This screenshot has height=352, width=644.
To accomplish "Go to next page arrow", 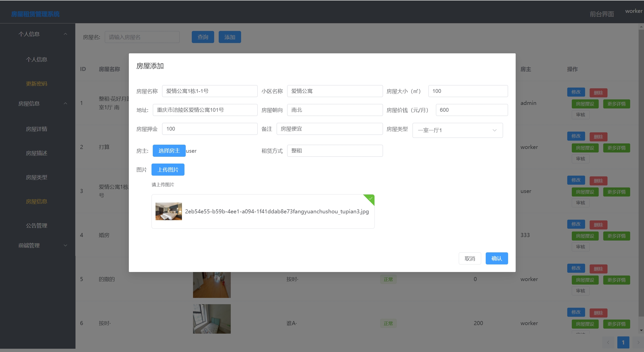I will 638,342.
